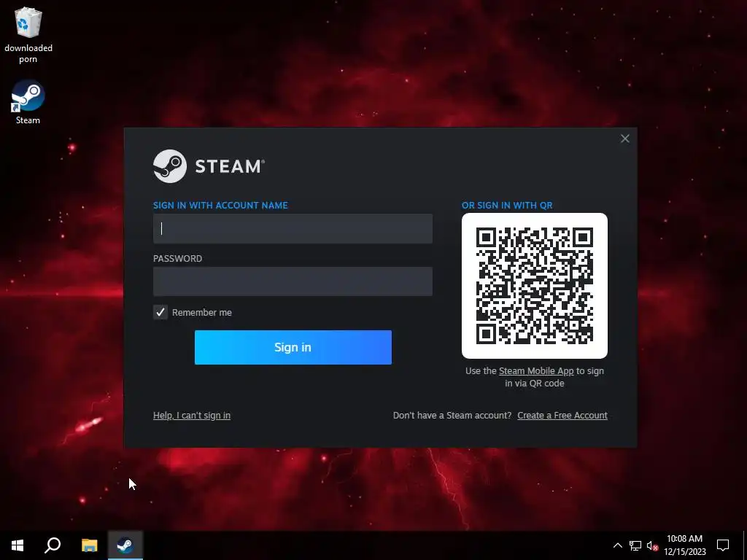Click the Steam taskbar button
The height and width of the screenshot is (560, 747).
click(125, 545)
